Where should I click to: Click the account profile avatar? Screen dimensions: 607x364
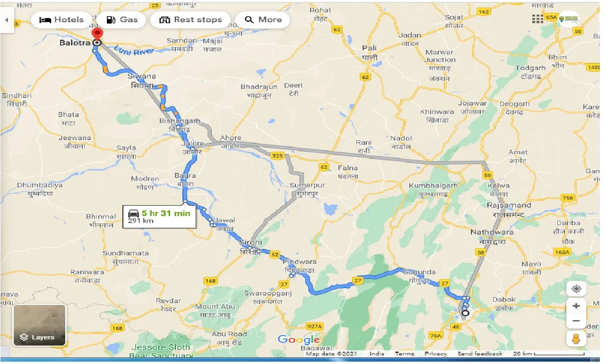point(568,19)
